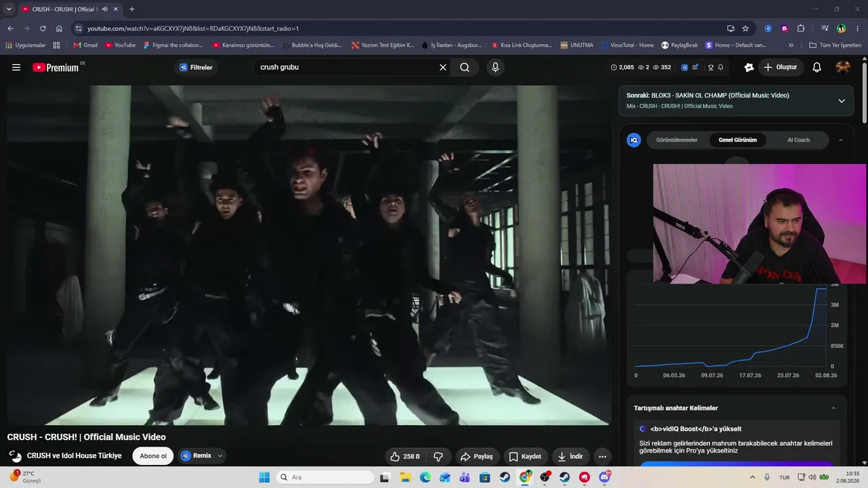
Task: Open the account avatar menu
Action: (843, 67)
